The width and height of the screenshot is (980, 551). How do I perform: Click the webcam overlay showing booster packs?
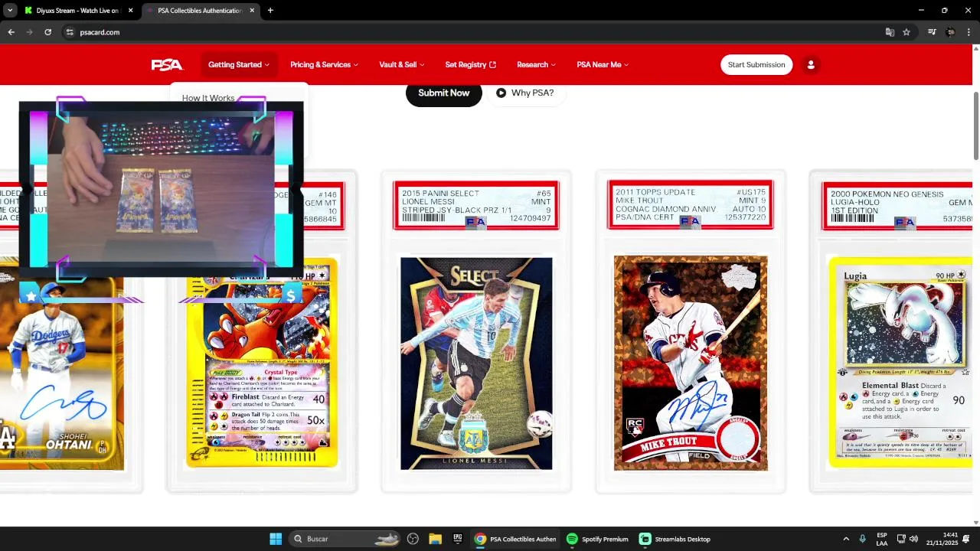[161, 189]
